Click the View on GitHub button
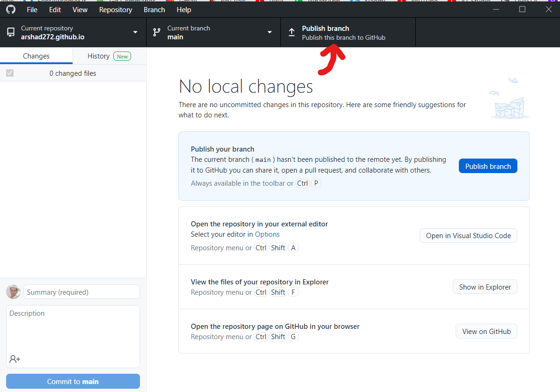 [x=486, y=331]
